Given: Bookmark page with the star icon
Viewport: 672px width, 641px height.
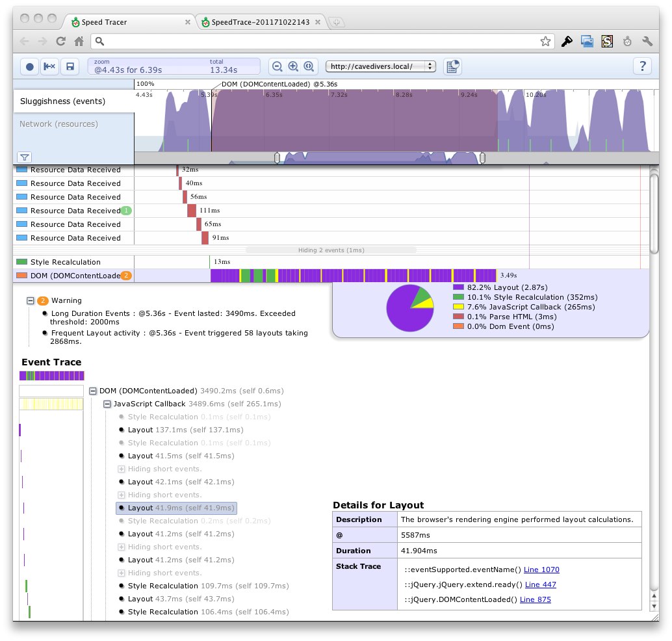Looking at the screenshot, I should coord(545,42).
